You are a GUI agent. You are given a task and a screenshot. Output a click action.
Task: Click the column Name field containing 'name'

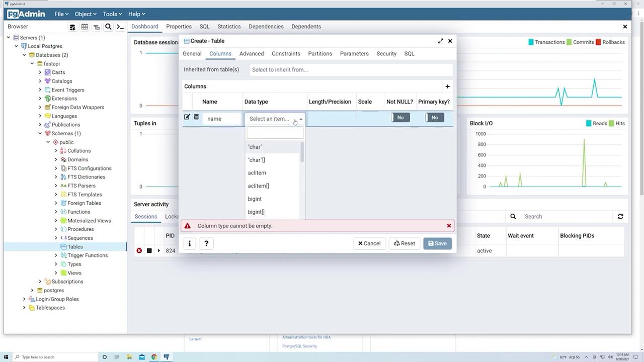point(222,119)
